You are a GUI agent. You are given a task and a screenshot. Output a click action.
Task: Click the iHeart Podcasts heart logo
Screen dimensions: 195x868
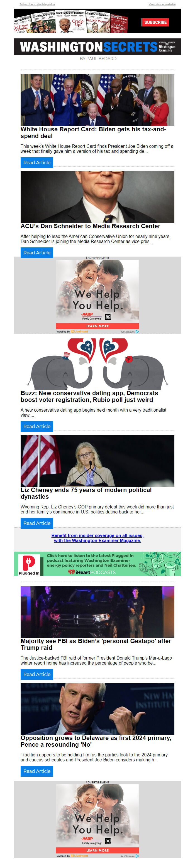click(71, 572)
